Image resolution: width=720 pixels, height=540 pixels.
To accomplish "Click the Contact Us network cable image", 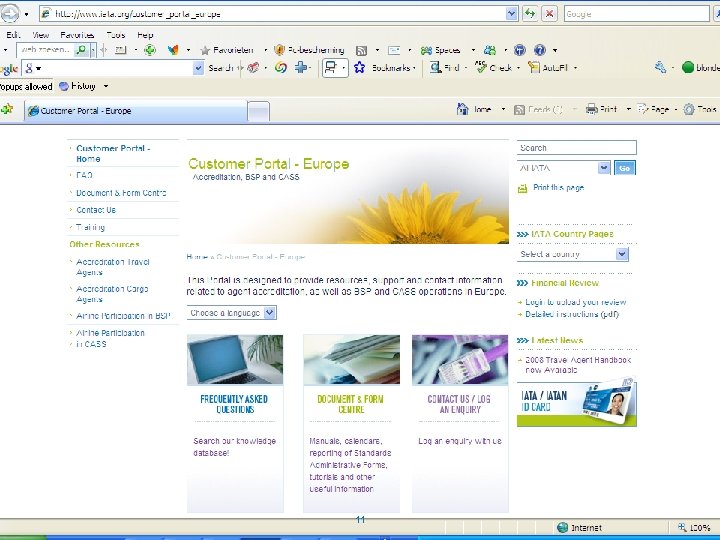I will 460,360.
